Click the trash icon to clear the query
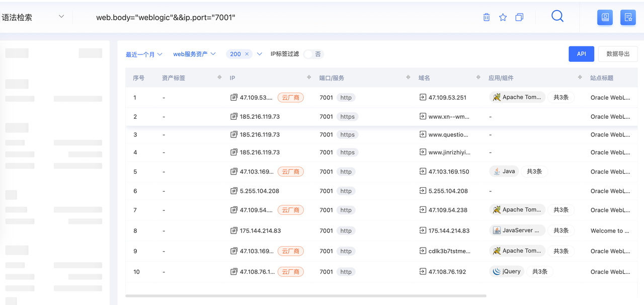 (487, 17)
